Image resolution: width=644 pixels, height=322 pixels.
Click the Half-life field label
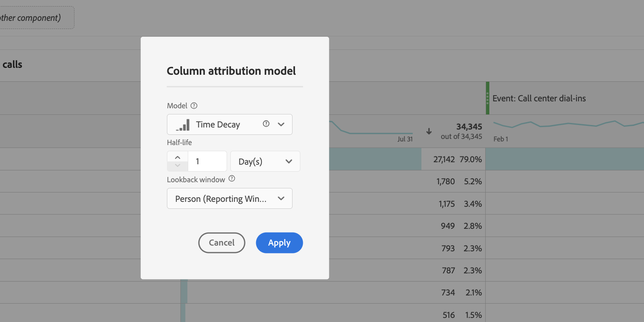click(x=179, y=143)
